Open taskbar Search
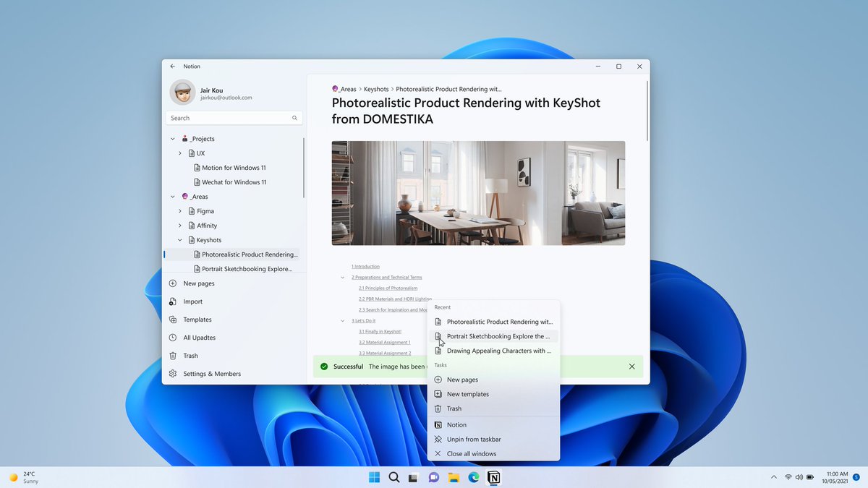This screenshot has width=868, height=488. 394,477
